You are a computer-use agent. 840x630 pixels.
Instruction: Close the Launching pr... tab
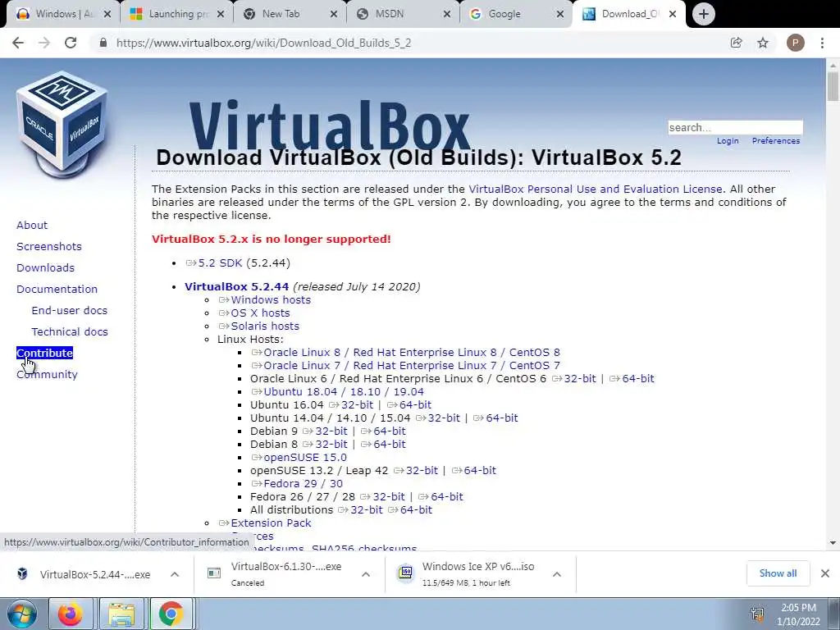click(221, 14)
